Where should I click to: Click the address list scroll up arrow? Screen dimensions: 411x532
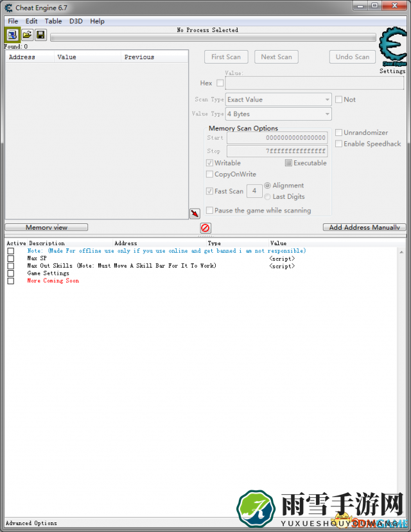tap(401, 252)
